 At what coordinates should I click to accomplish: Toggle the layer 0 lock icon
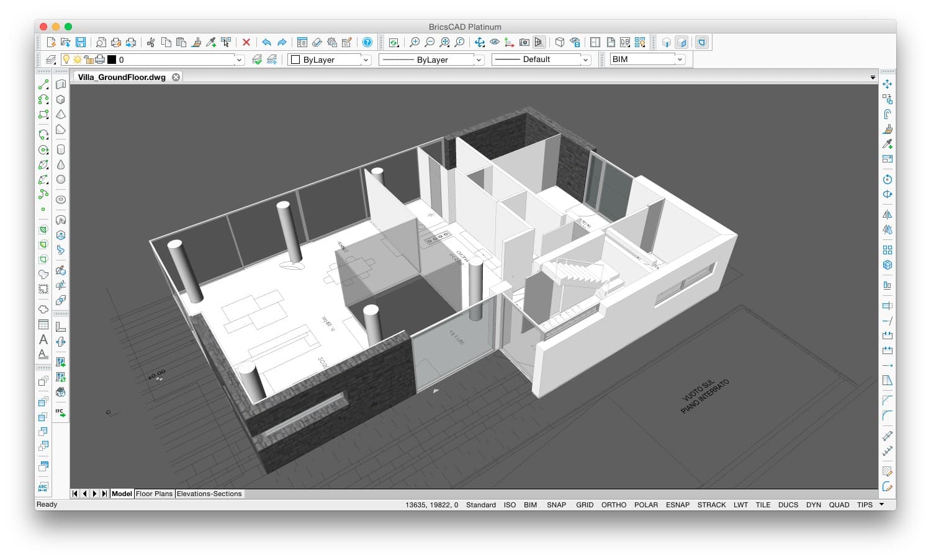(x=88, y=60)
